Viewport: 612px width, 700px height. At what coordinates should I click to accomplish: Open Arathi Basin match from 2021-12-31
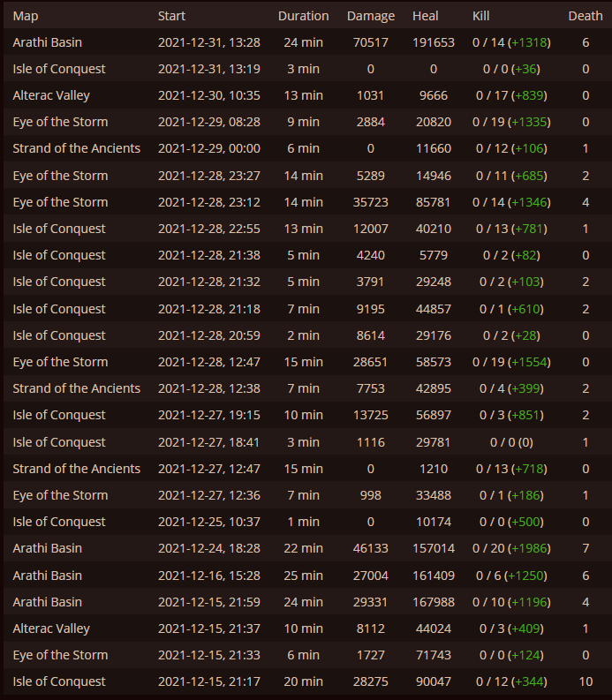tap(47, 42)
